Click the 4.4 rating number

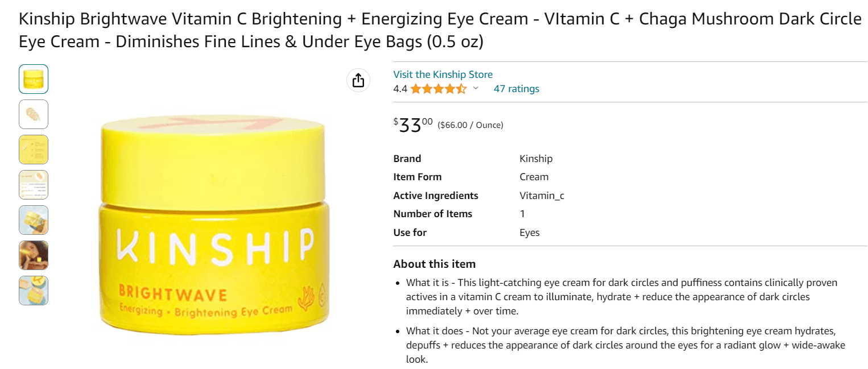(400, 89)
